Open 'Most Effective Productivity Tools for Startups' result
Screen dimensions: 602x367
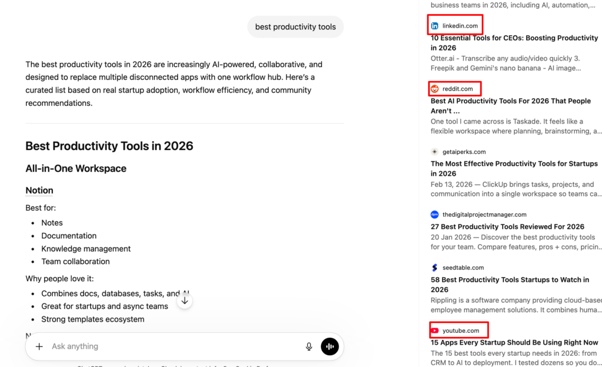[514, 169]
